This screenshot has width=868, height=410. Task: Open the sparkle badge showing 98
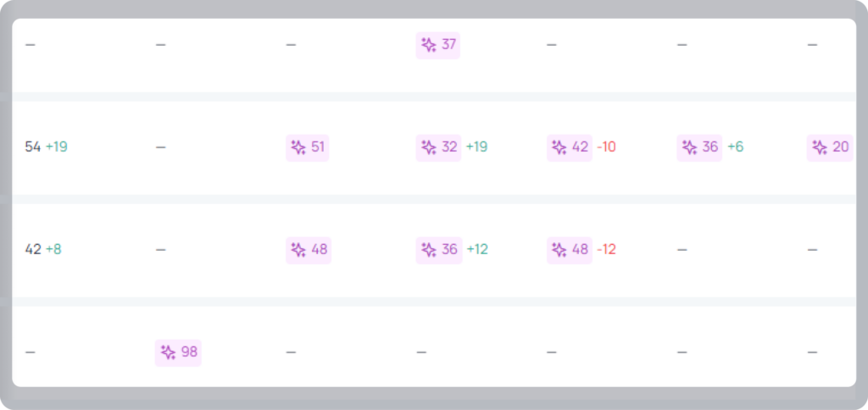tap(178, 352)
